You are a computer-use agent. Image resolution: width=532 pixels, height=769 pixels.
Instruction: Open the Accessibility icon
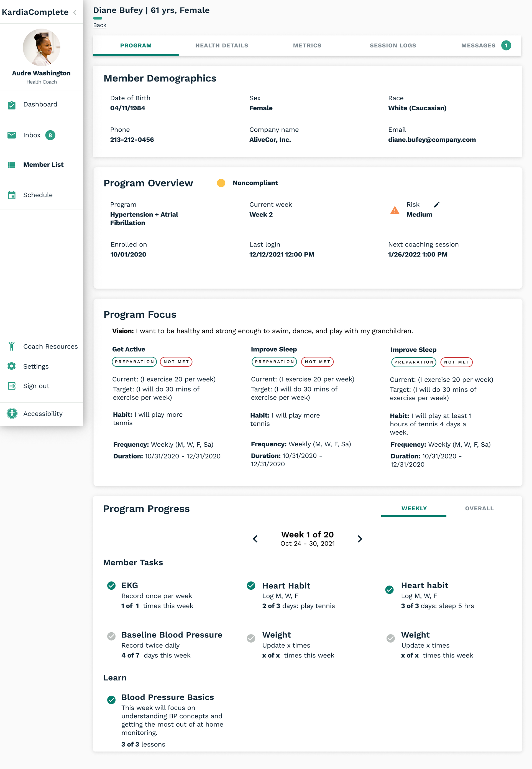(12, 414)
